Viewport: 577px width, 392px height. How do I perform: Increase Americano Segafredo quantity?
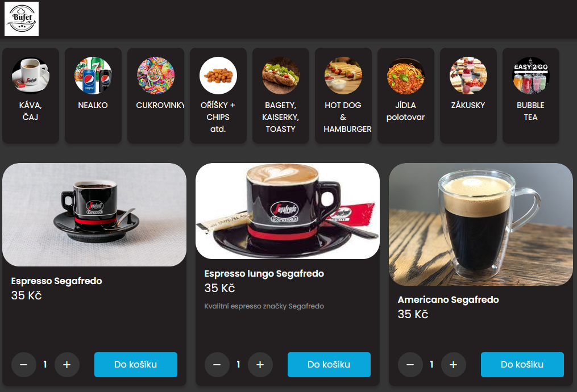tap(454, 365)
